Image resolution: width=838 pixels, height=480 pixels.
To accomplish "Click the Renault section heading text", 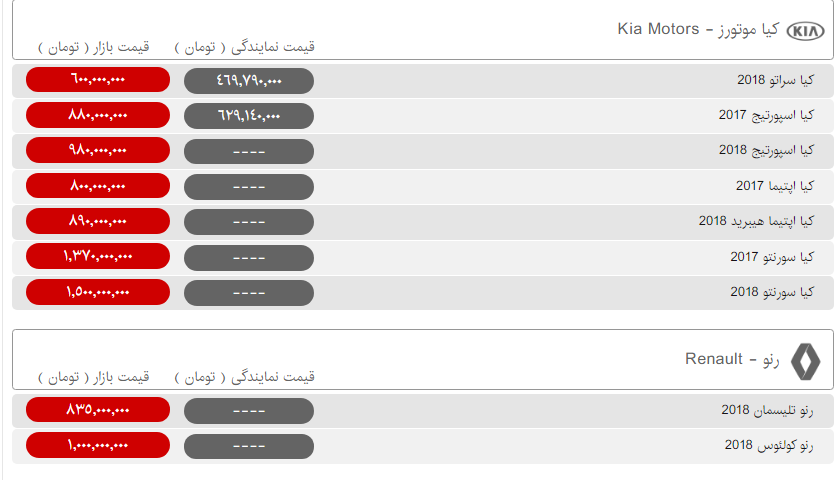I will tap(729, 359).
